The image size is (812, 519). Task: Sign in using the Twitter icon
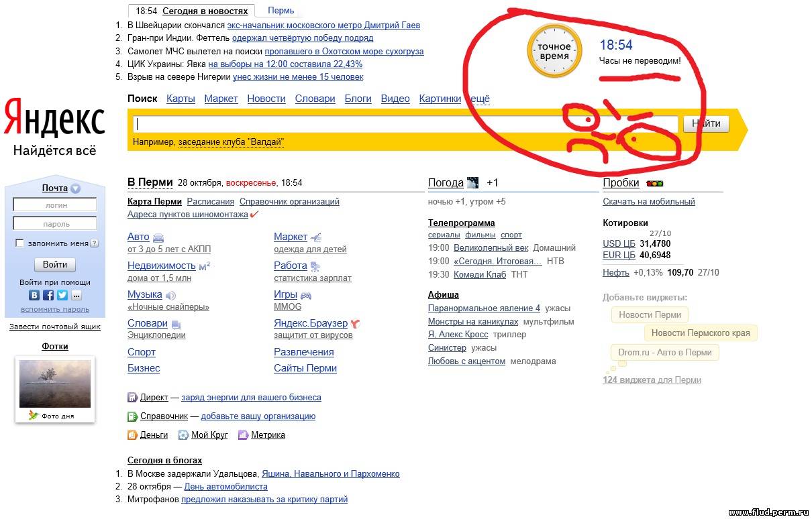(x=62, y=295)
